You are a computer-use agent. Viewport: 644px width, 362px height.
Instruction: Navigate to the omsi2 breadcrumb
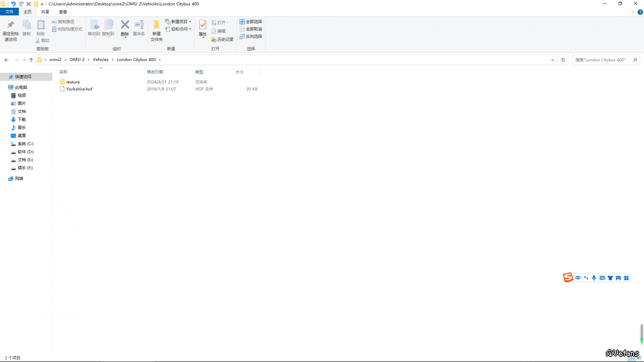(x=55, y=60)
